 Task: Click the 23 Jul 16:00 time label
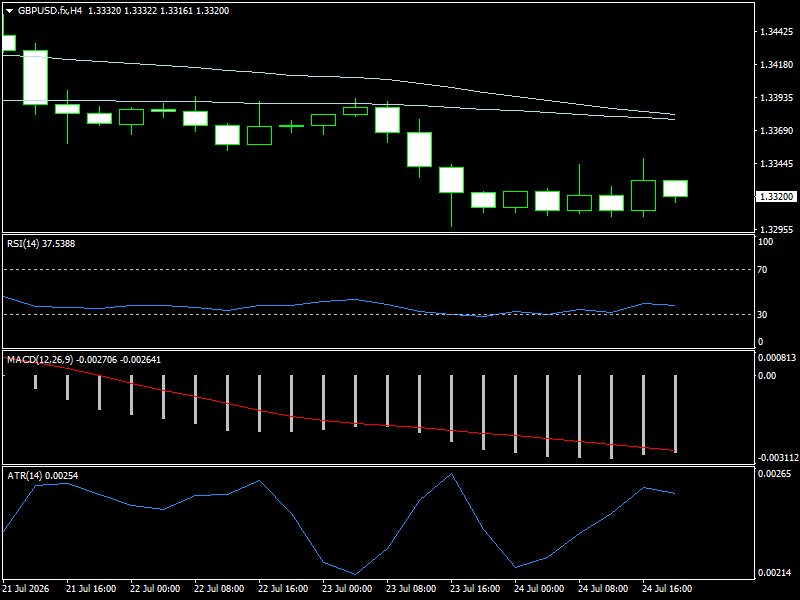click(475, 588)
